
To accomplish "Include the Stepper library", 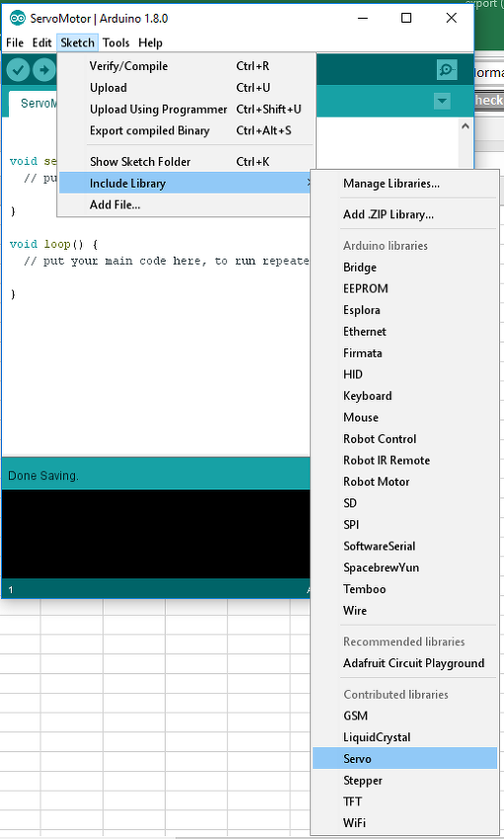I will 404,780.
